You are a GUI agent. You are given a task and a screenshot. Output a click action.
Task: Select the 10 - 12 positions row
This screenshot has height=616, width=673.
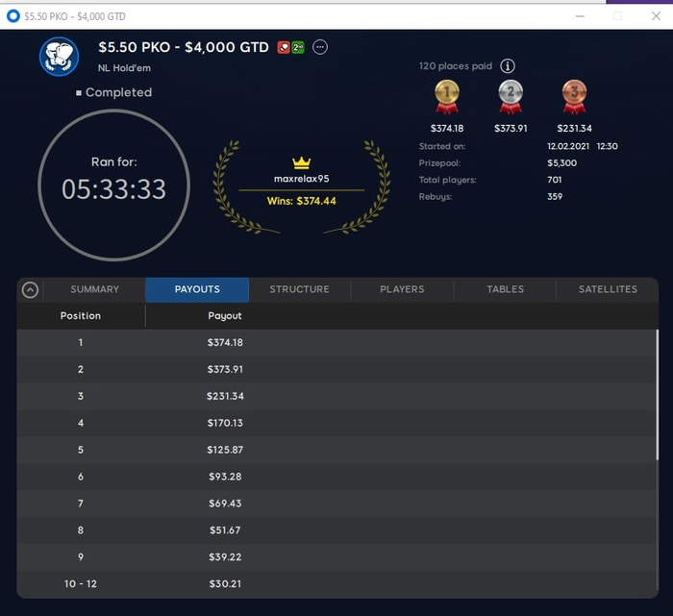[336, 584]
